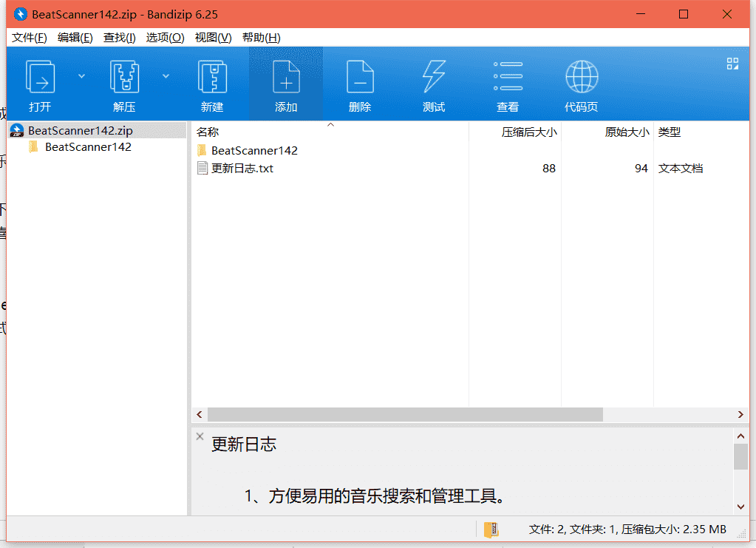The width and height of the screenshot is (756, 548).
Task: Click the BeatScanner142 folder icon in file list
Action: [202, 151]
